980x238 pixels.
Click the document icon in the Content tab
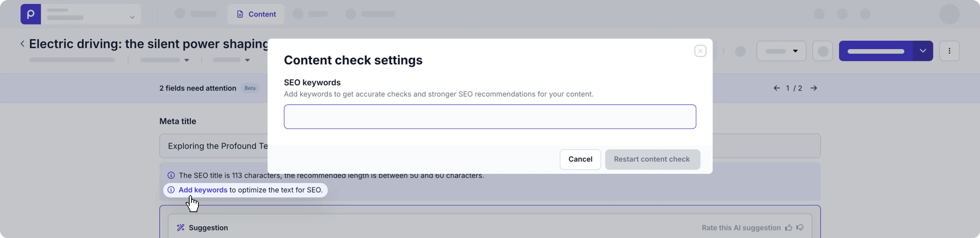[x=240, y=14]
